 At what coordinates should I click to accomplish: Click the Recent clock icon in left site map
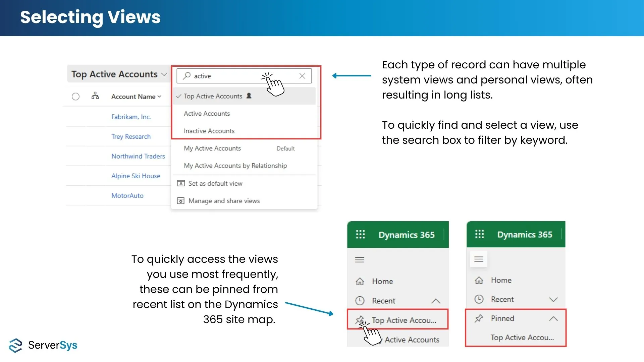point(360,301)
